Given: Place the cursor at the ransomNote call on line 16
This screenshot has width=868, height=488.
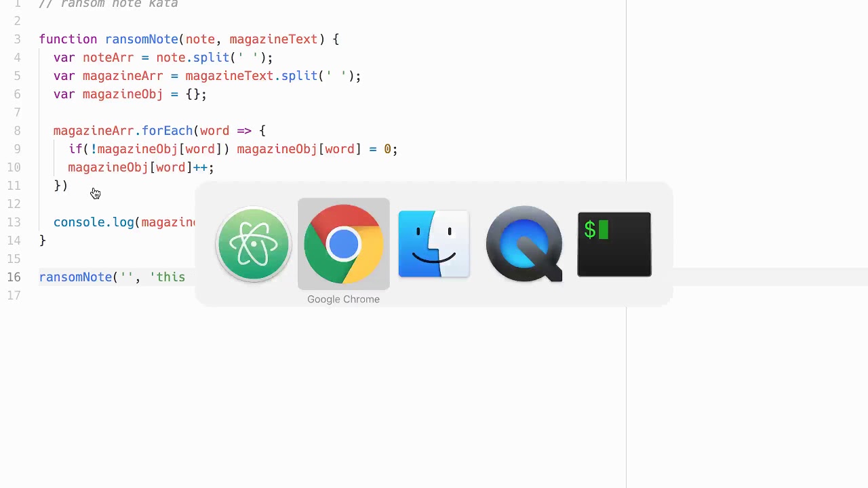Looking at the screenshot, I should coord(75,277).
